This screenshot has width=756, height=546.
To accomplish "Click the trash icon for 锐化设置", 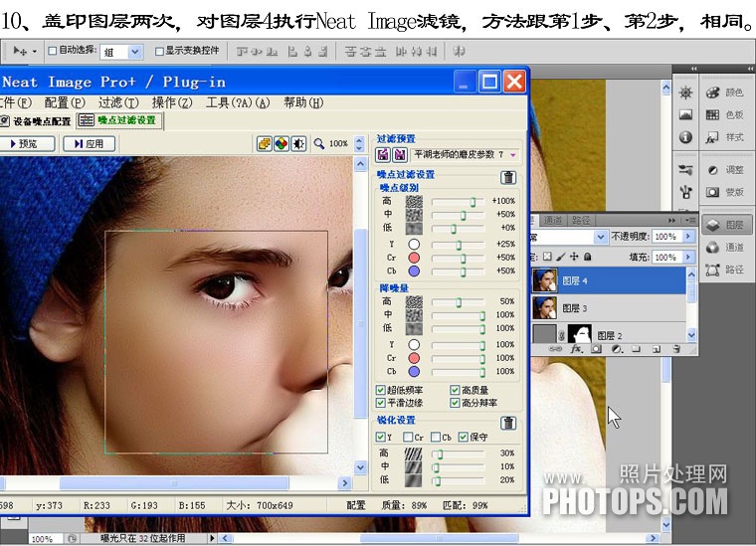I will click(508, 423).
